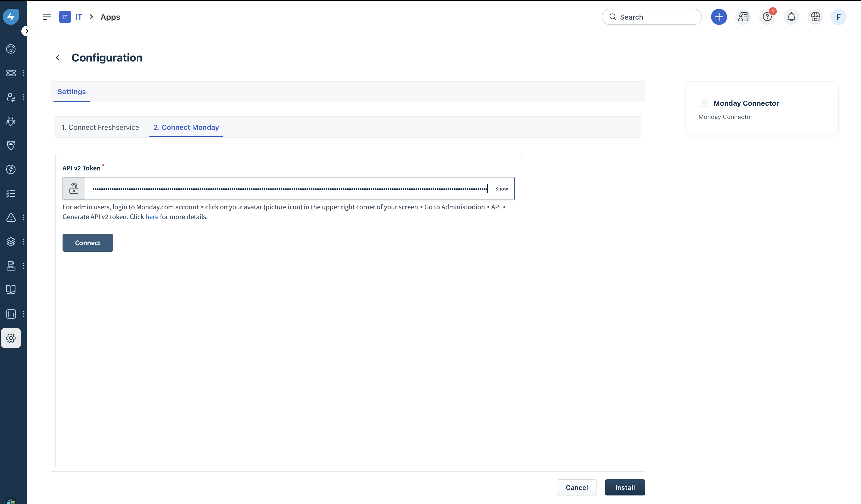Open the Admin gear icon in sidebar

(x=11, y=338)
